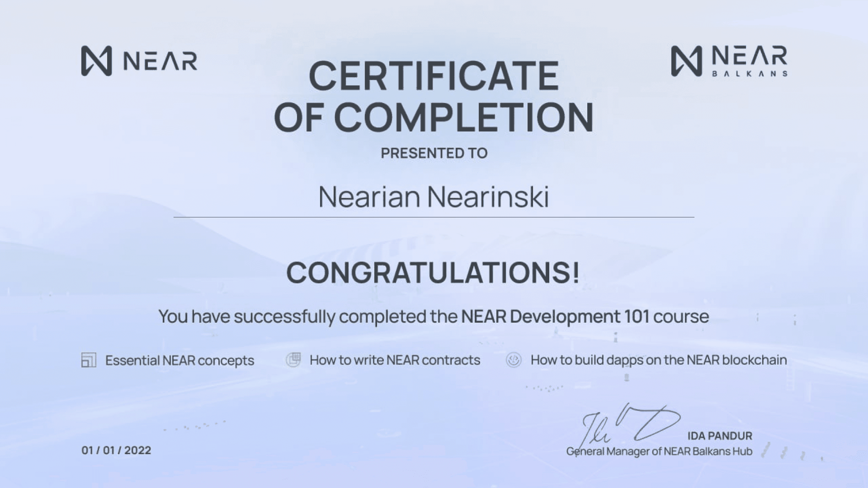Click the recipient name Nearian Nearinski

434,197
